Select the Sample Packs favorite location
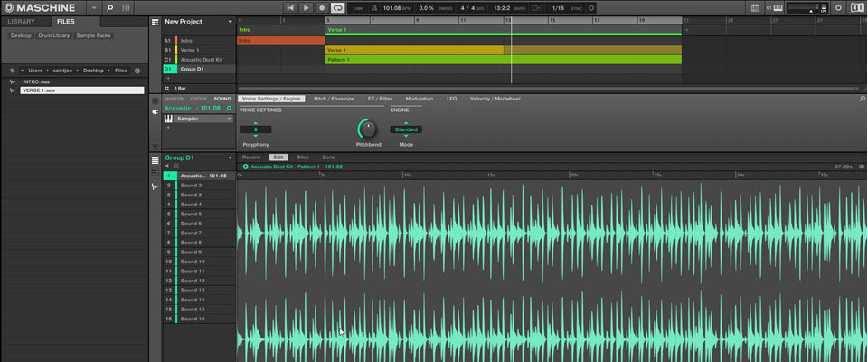Screen dimensions: 868x362 pos(93,35)
